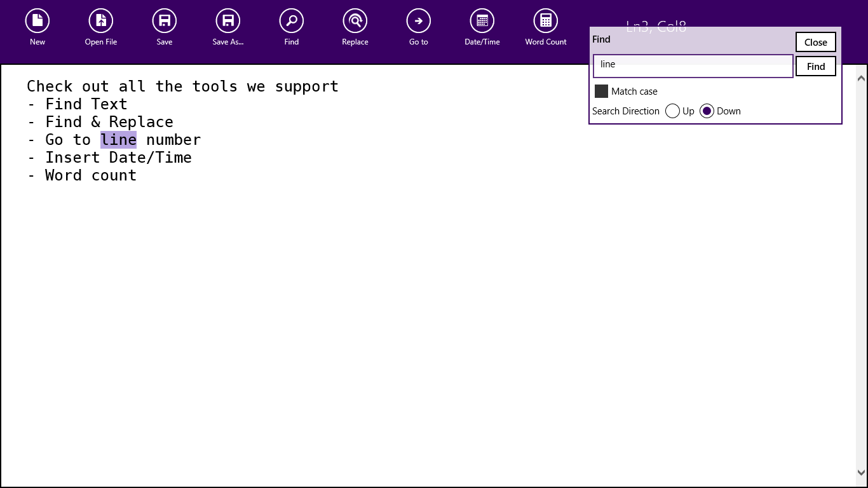Image resolution: width=868 pixels, height=488 pixels.
Task: Choose the Down search direction radio
Action: point(707,111)
